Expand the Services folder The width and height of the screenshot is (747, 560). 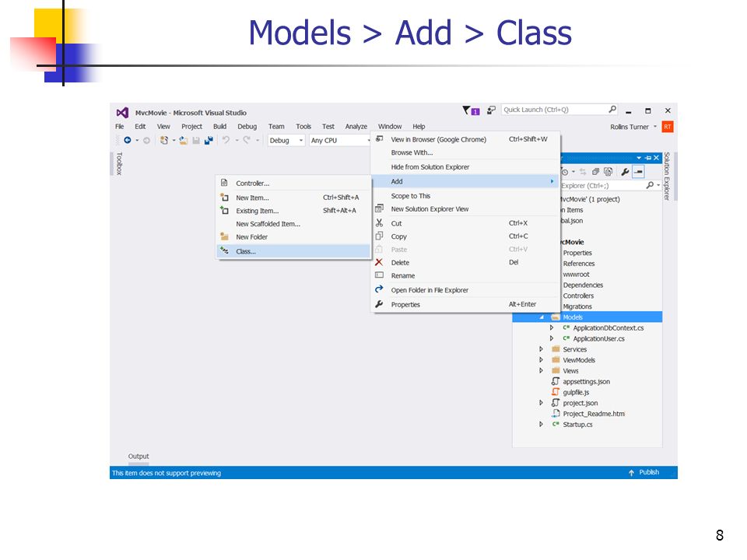click(542, 349)
